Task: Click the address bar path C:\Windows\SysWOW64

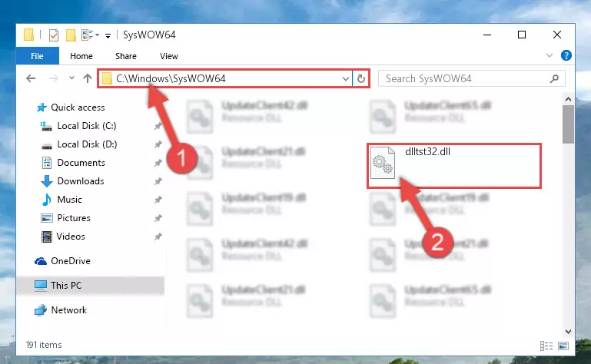Action: pyautogui.click(x=171, y=78)
